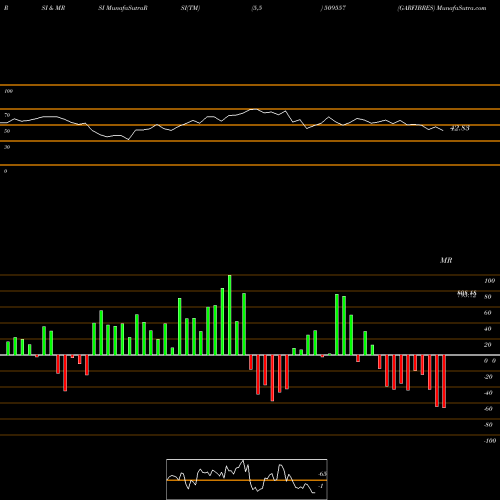Image resolution: width=500 pixels, height=500 pixels.
Task: Click the (GARFIBRES) MunafaSutra.com header text
Action: click(442, 8)
